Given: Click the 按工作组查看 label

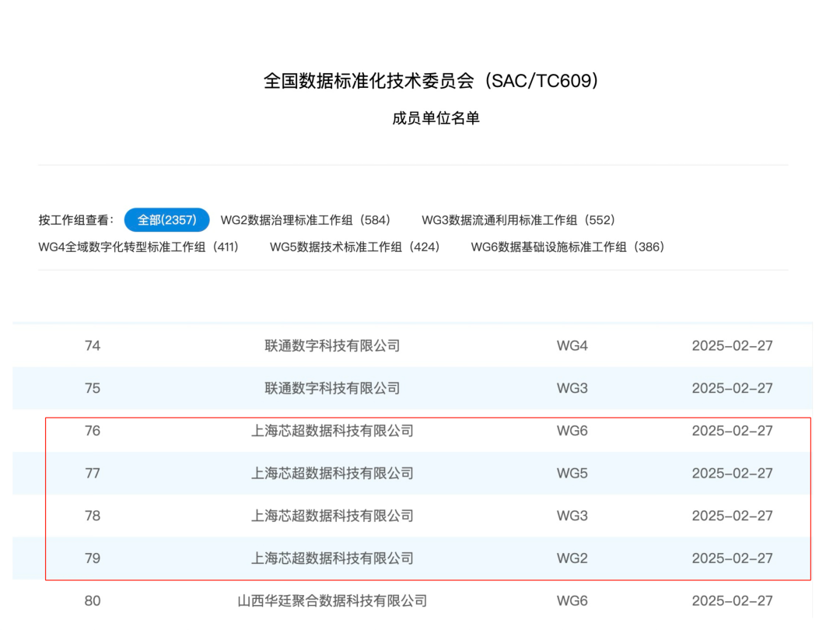Looking at the screenshot, I should click(75, 220).
